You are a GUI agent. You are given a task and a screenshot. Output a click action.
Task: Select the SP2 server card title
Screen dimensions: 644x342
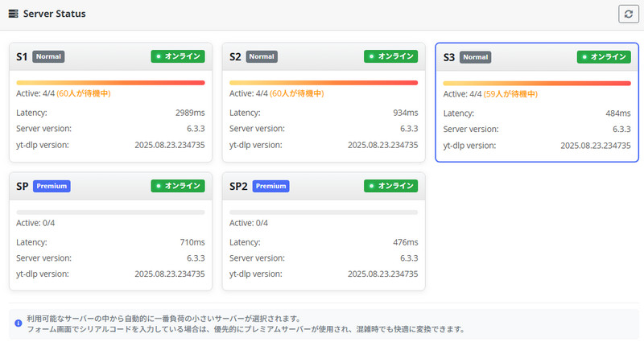[x=238, y=186]
